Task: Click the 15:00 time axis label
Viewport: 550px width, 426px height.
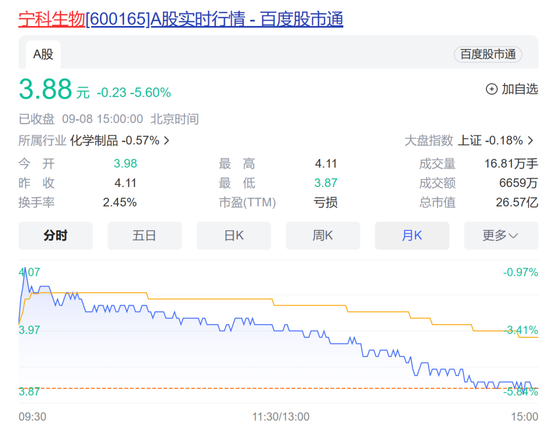Action: pyautogui.click(x=524, y=417)
